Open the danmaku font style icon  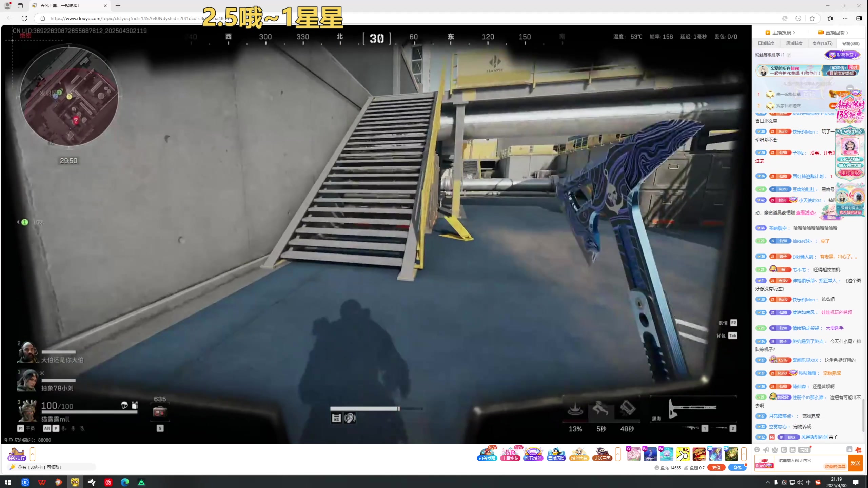point(775,450)
